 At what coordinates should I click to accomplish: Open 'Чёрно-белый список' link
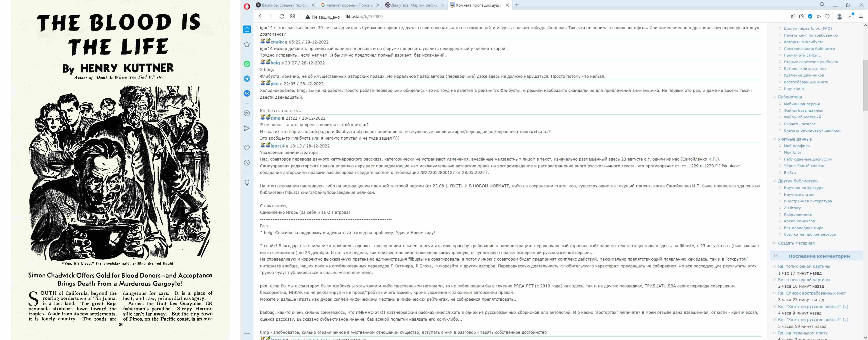coord(804,166)
